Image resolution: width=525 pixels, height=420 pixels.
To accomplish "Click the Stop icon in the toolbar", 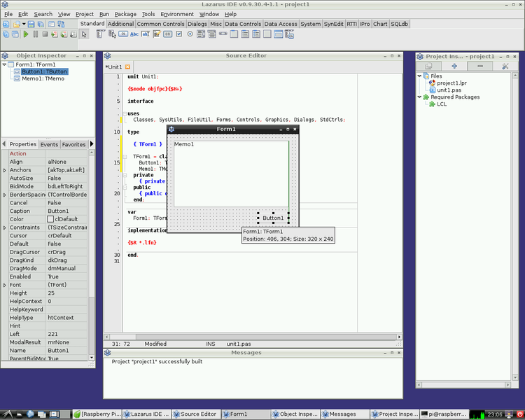I will tap(45, 34).
